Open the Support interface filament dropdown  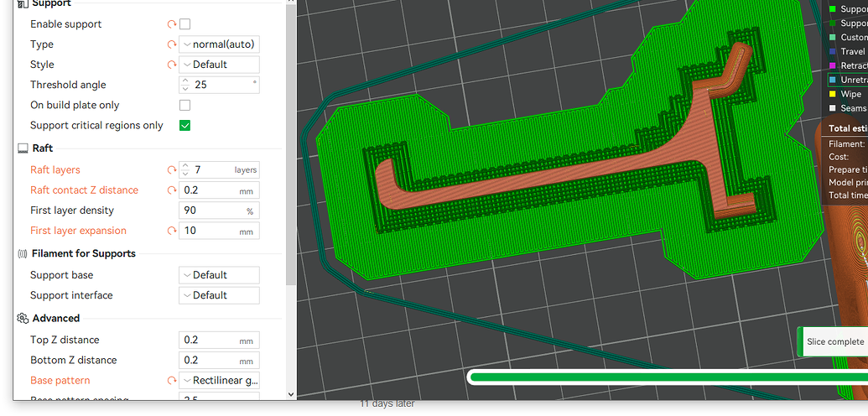(219, 295)
